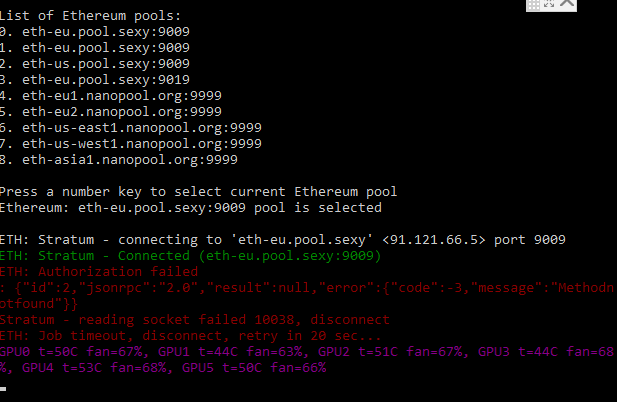Click the green 'Stratum - Connected' message
Viewport: 618px width, 402px height.
tap(190, 256)
